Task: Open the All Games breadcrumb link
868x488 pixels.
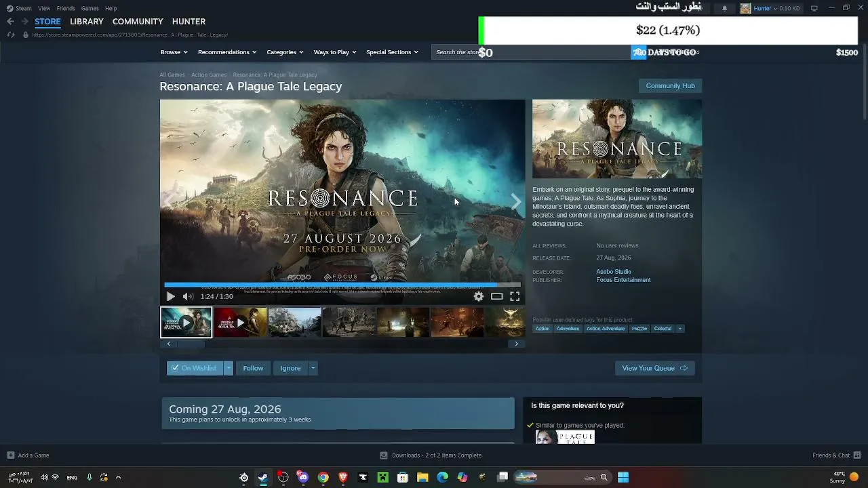Action: (172, 75)
